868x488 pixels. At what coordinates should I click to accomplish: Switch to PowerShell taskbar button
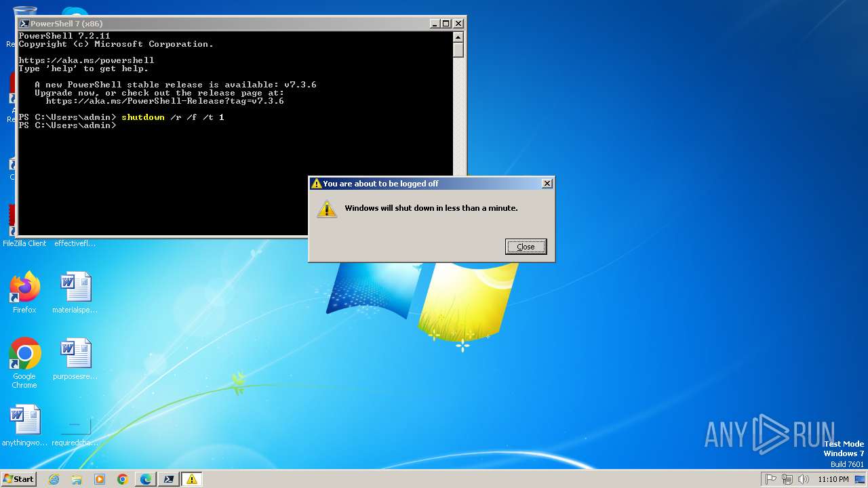(169, 479)
